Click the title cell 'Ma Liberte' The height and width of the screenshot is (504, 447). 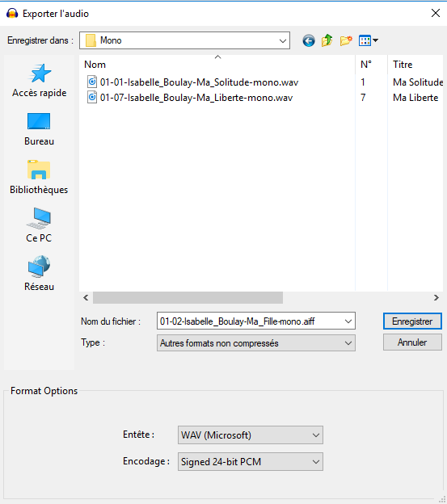[415, 98]
